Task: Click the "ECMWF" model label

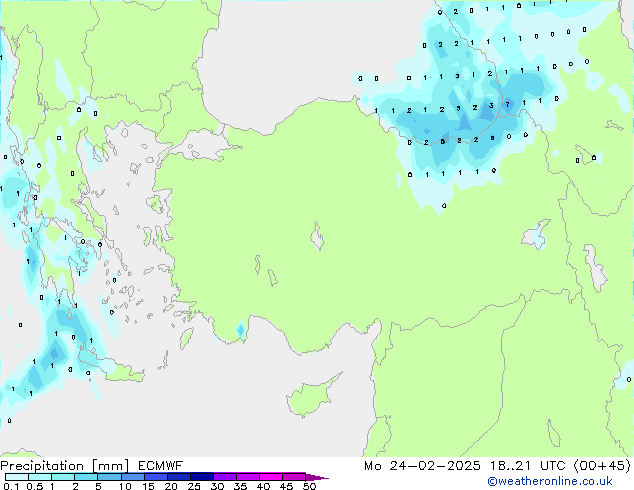Action: [x=161, y=466]
